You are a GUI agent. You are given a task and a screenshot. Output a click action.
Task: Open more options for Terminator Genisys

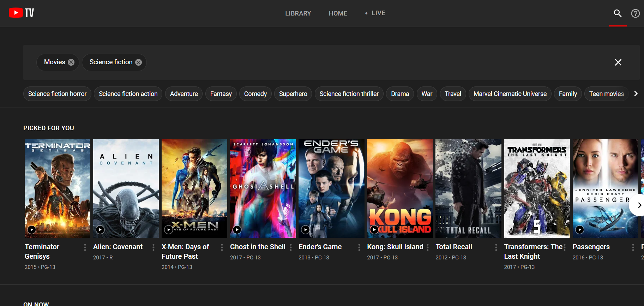tap(85, 247)
